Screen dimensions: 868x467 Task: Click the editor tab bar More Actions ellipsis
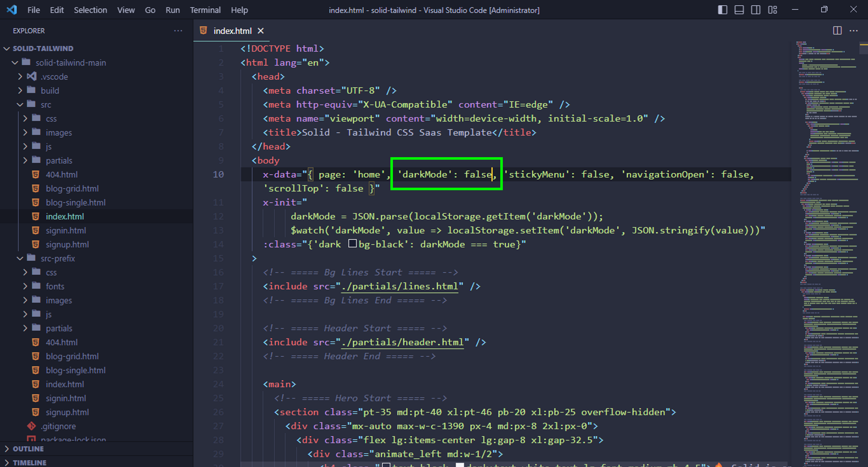click(853, 30)
